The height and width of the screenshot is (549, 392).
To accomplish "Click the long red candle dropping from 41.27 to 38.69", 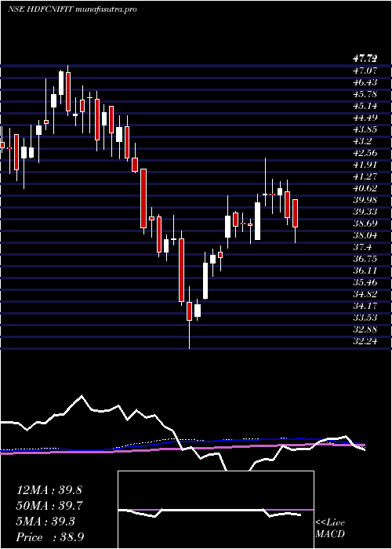I will coord(143,198).
